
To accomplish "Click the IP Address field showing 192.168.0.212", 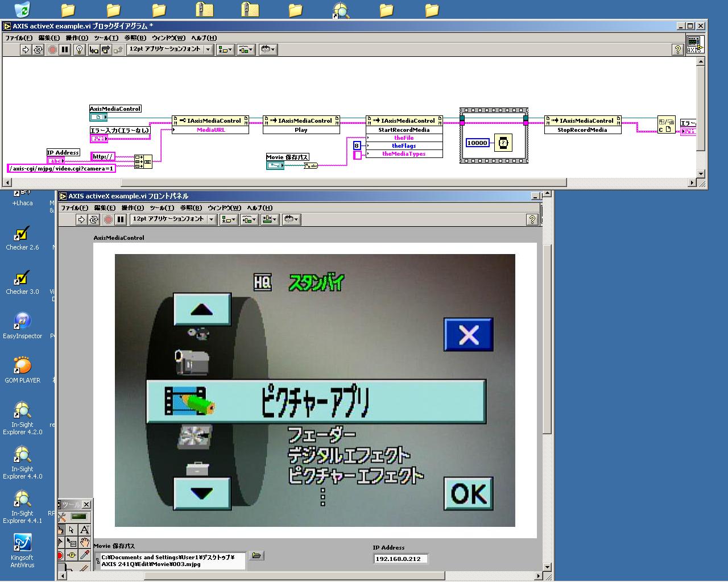I will click(x=400, y=558).
